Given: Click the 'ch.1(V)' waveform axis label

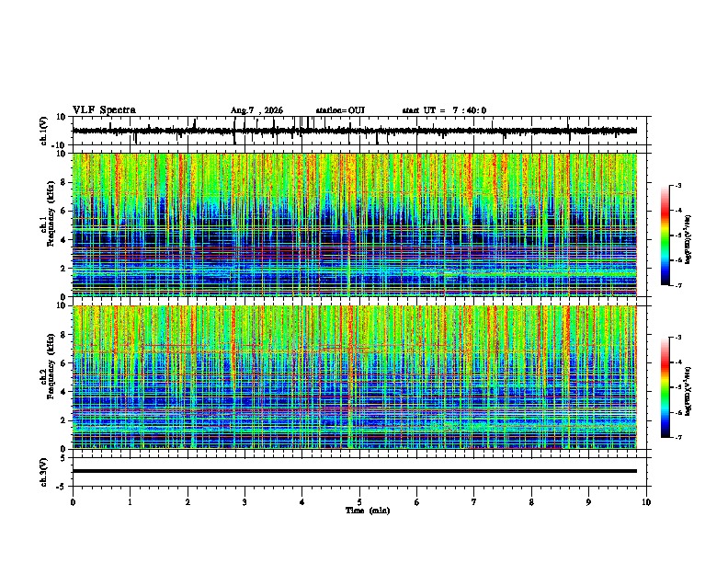Looking at the screenshot, I should pyautogui.click(x=44, y=131).
